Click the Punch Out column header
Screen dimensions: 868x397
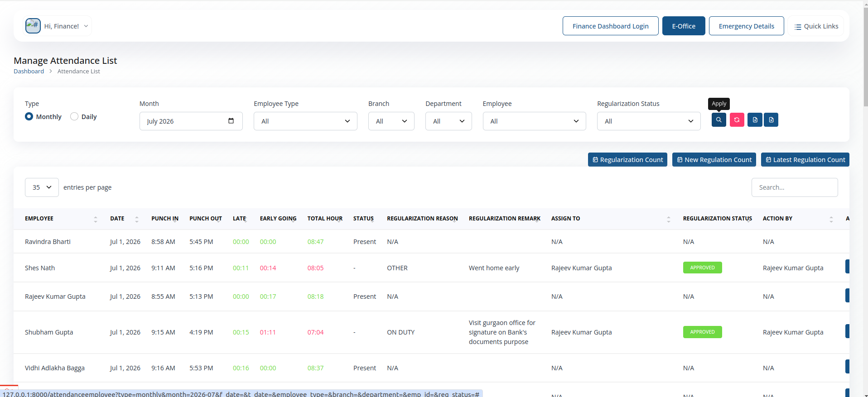[206, 219]
